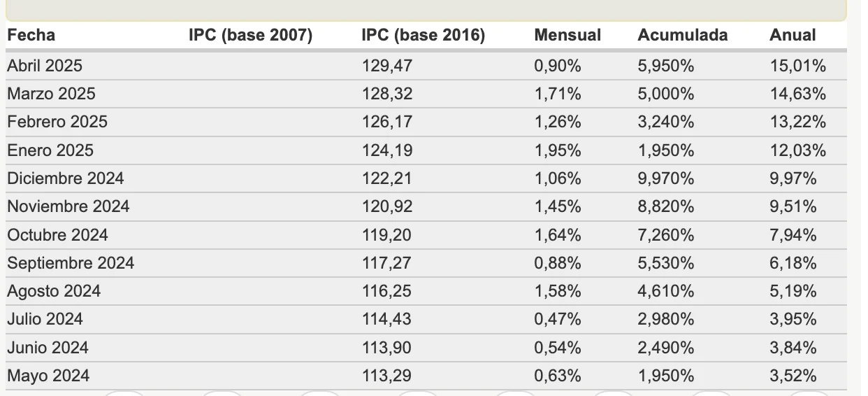The width and height of the screenshot is (868, 396).
Task: Click the Anual column header
Action: pyautogui.click(x=793, y=35)
